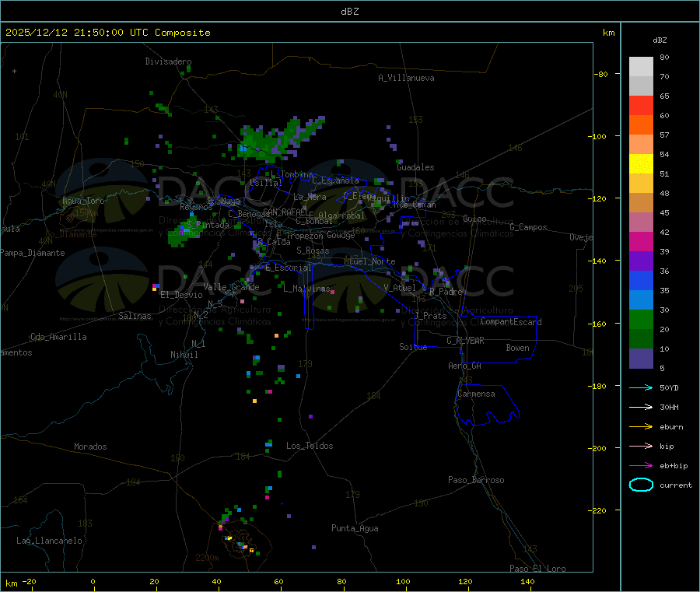Click the Guadales map label
Image resolution: width=700 pixels, height=592 pixels.
[415, 167]
